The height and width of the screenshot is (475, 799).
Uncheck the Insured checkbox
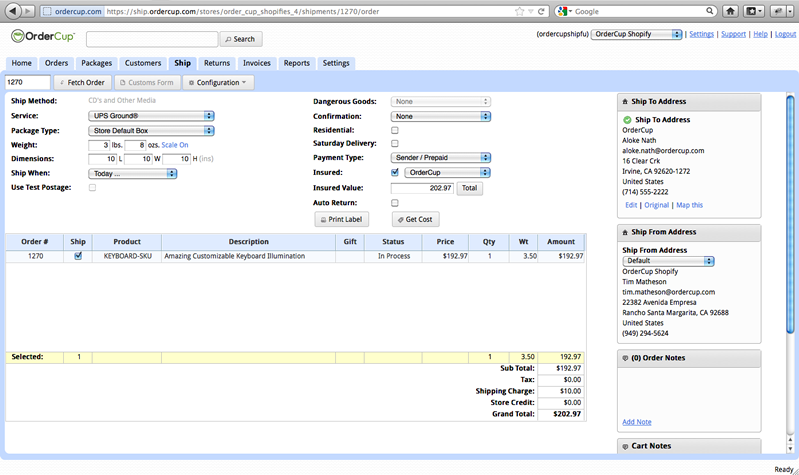click(x=395, y=172)
